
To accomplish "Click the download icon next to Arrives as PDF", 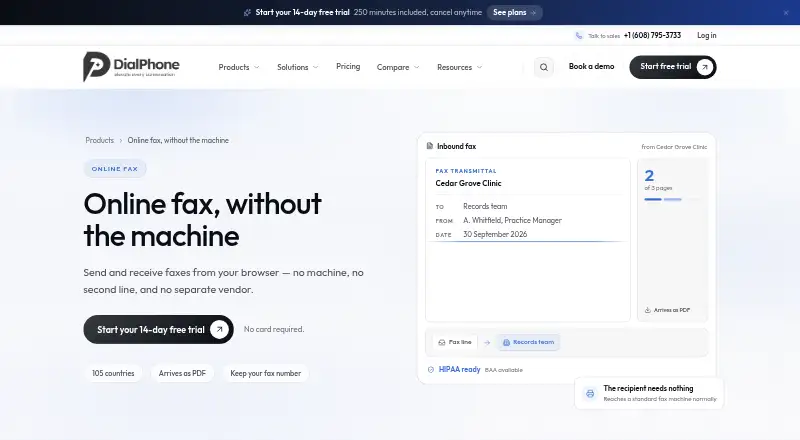I will click(x=647, y=310).
